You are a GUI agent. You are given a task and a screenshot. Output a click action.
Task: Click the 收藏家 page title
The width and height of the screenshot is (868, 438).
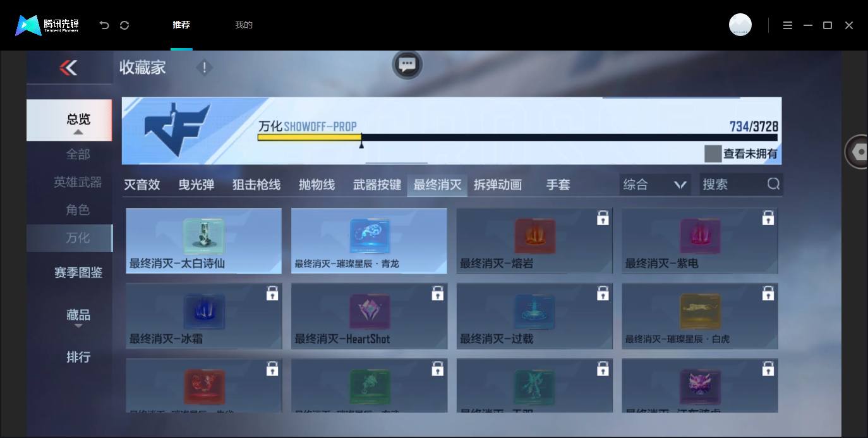coord(142,68)
